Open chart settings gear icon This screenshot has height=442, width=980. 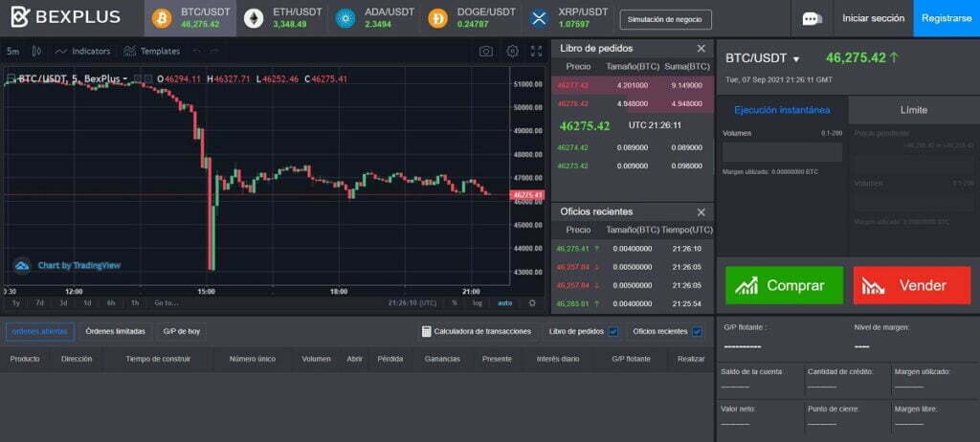[x=513, y=52]
